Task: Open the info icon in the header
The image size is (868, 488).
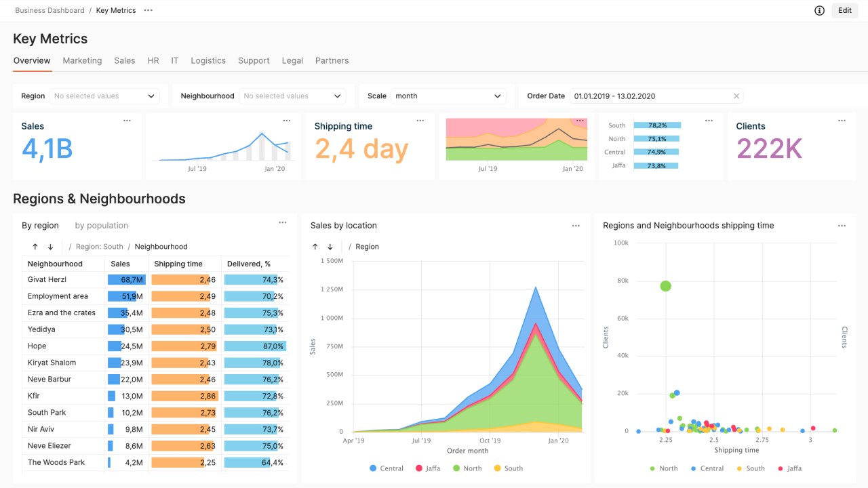Action: pos(819,10)
